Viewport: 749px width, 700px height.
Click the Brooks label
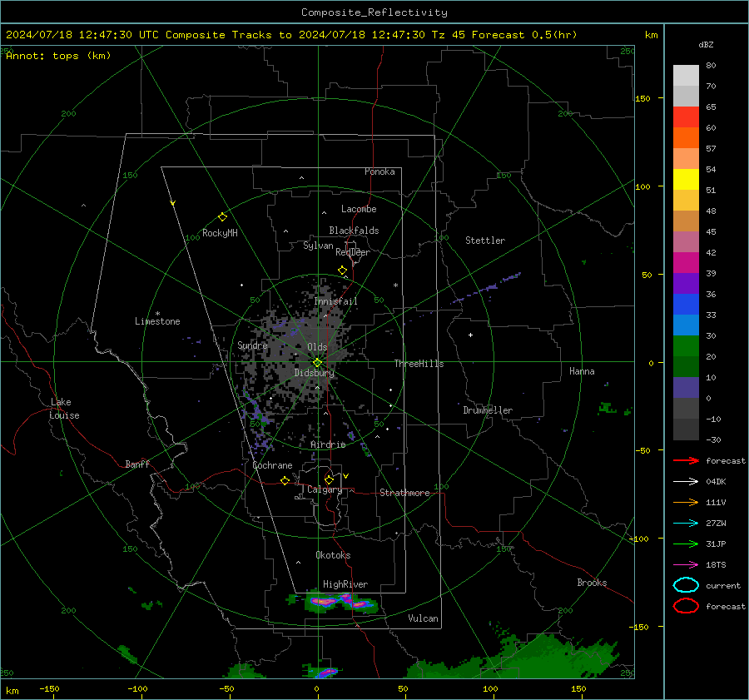tap(592, 583)
